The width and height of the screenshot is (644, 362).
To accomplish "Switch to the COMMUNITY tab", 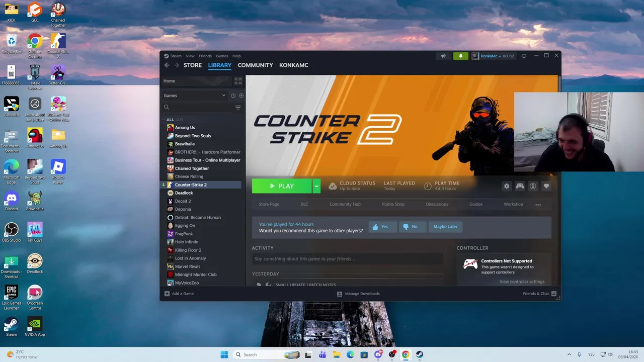I will click(x=255, y=65).
